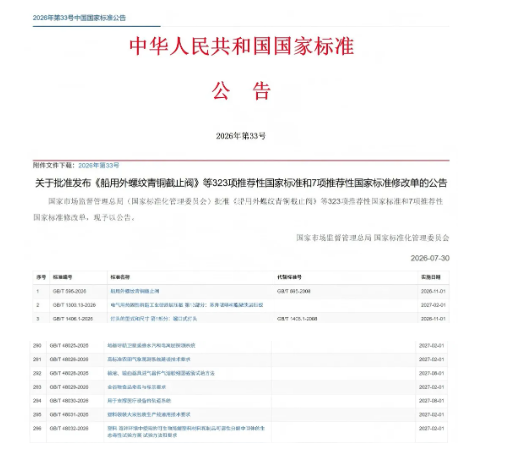This screenshot has width=516, height=450.
Task: Open standard name link in row 291
Action: point(149,359)
